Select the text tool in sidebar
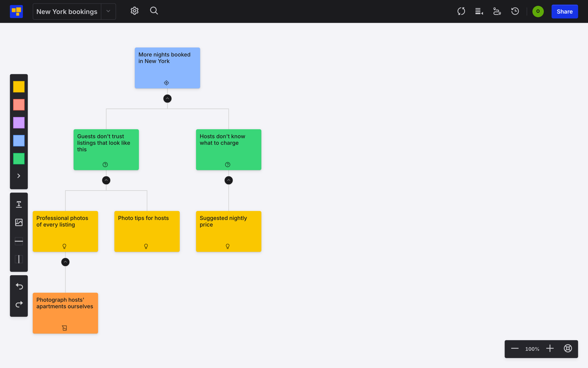The image size is (588, 368). (x=19, y=204)
